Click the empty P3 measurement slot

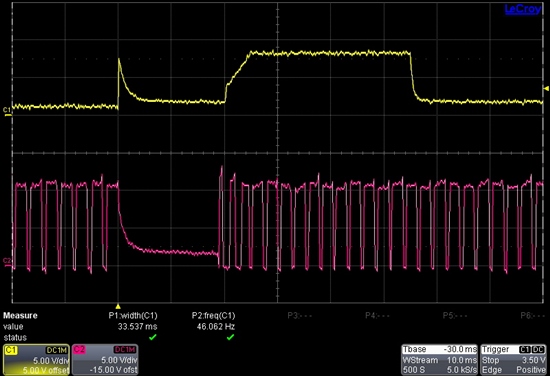[300, 315]
